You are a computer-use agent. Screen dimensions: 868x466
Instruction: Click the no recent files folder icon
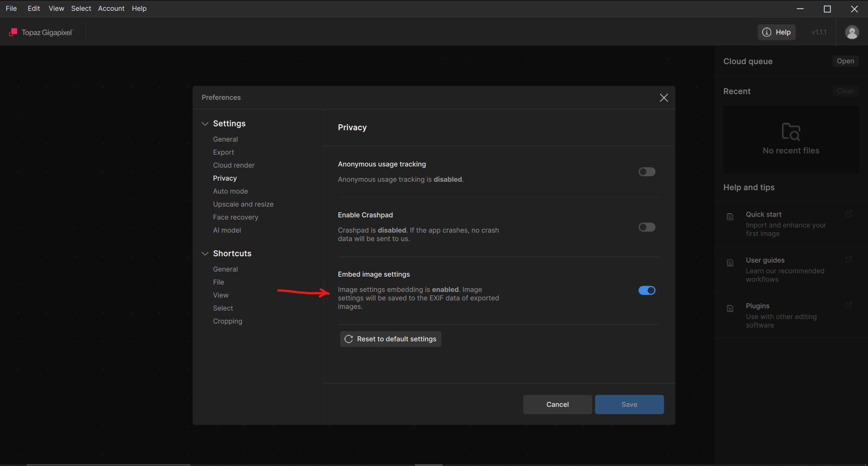point(791,132)
